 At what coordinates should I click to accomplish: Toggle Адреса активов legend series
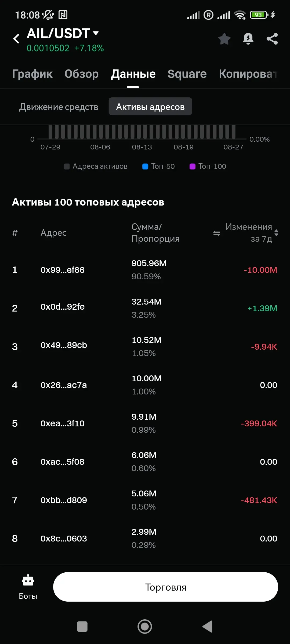point(96,166)
